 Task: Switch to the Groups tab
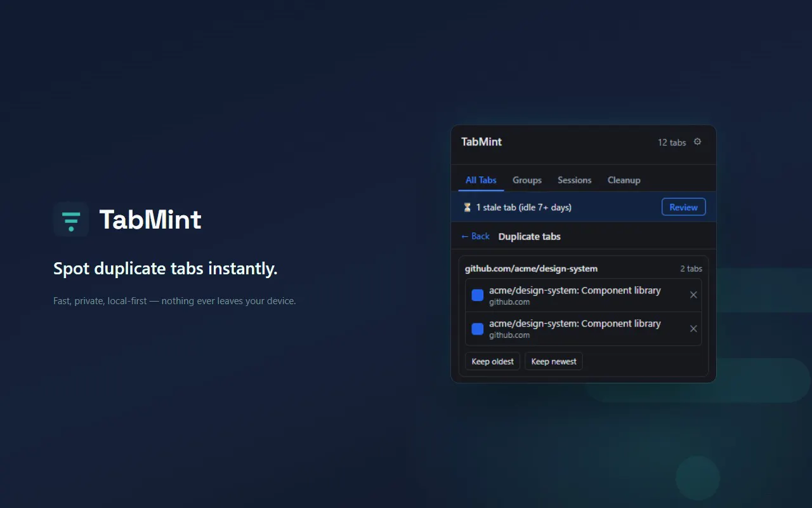527,180
